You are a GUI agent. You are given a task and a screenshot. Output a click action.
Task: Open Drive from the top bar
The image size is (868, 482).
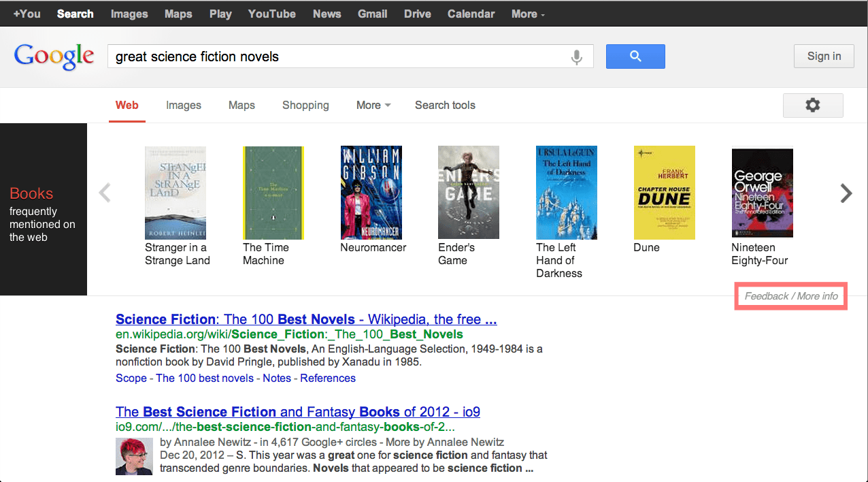418,14
